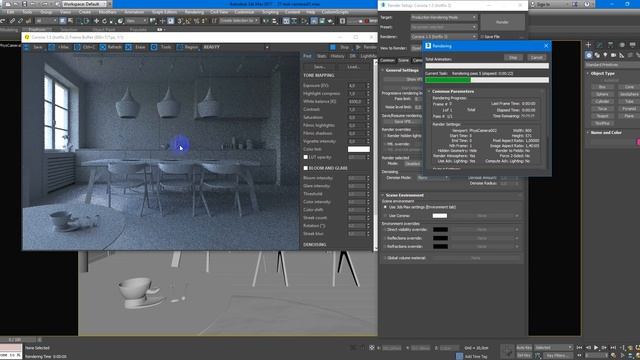
Task: Open Target render mode dropdown
Action: [x=444, y=18]
